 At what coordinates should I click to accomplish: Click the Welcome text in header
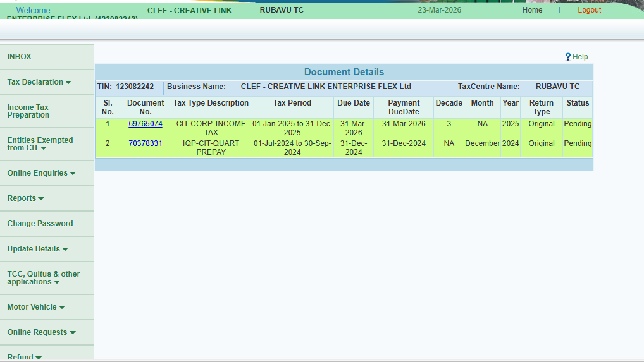click(x=34, y=11)
